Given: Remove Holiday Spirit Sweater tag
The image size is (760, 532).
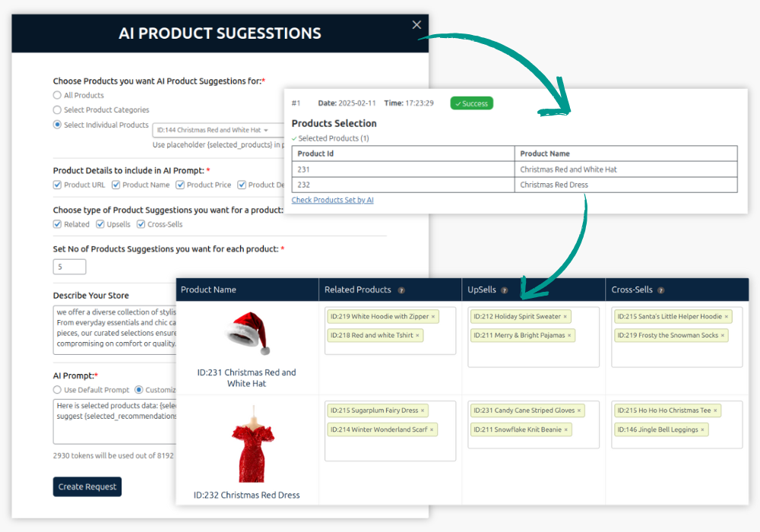Looking at the screenshot, I should click(x=565, y=316).
